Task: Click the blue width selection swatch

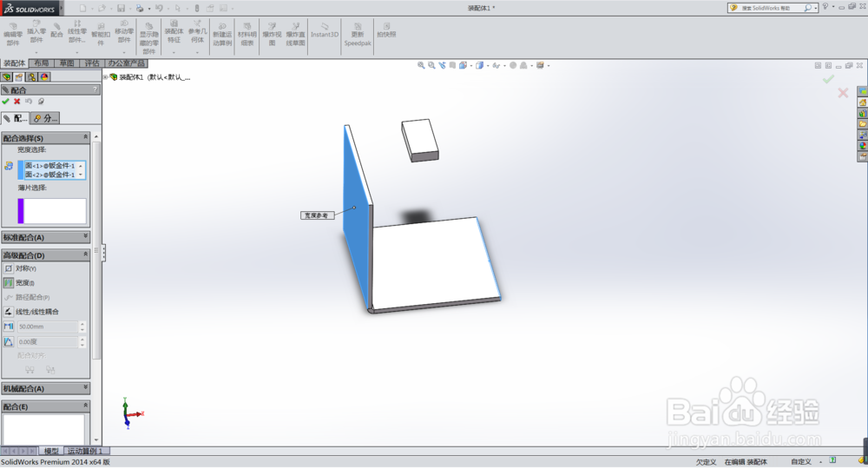Action: (x=21, y=170)
